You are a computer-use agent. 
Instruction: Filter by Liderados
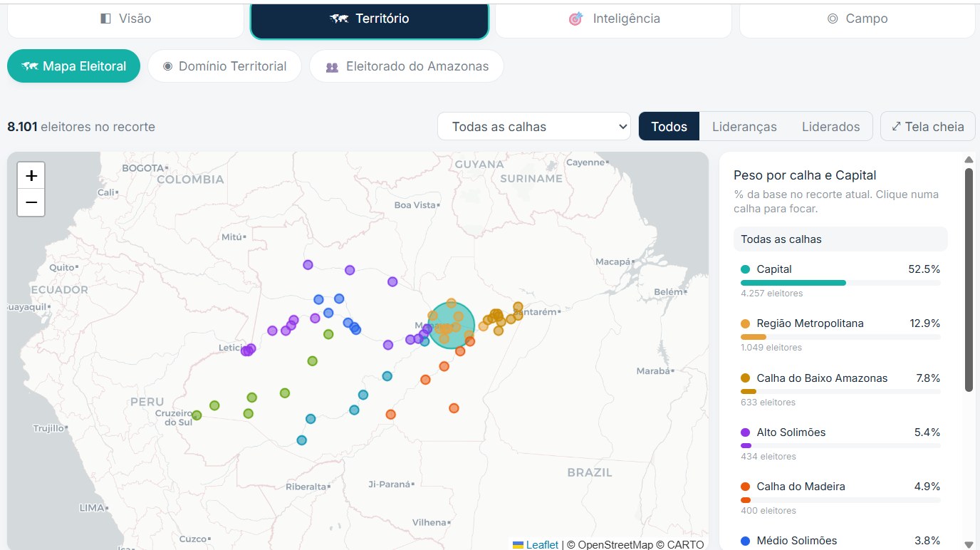831,127
